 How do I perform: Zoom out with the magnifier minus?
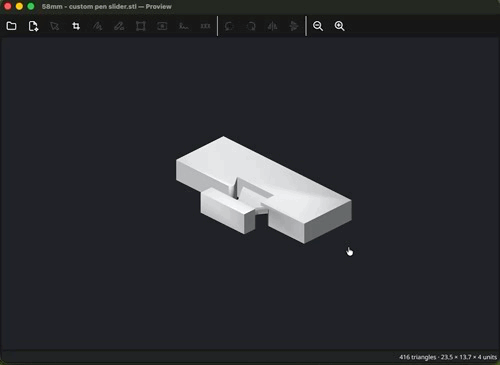[x=318, y=26]
